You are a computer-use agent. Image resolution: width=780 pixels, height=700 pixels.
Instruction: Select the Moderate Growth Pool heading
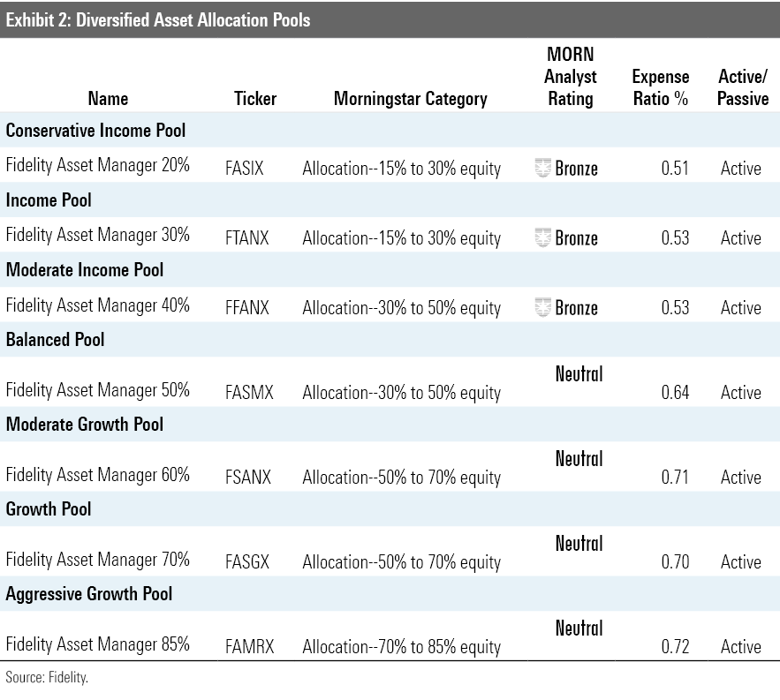[x=85, y=425]
